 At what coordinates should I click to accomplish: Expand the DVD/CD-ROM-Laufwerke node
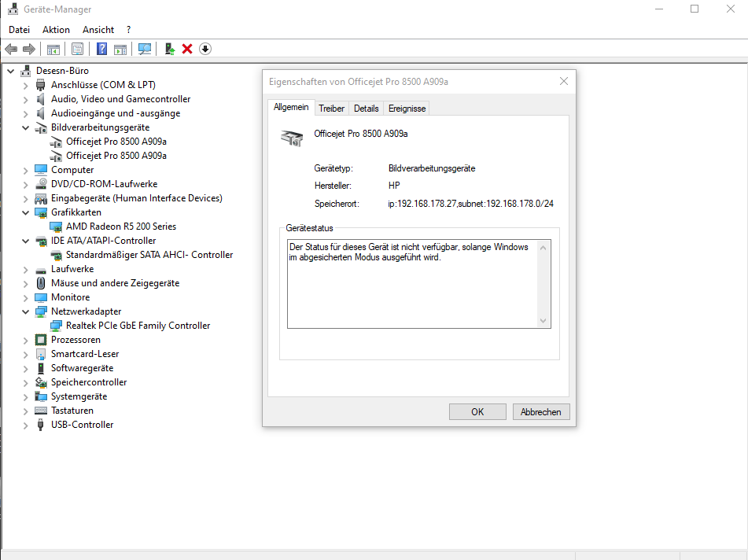(26, 184)
